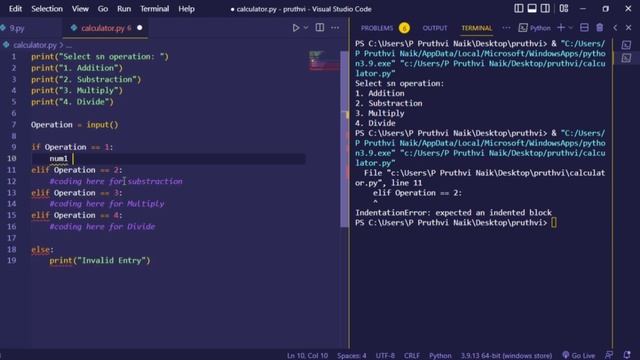Image resolution: width=640 pixels, height=360 pixels.
Task: Click the panel chevron left arrow
Action: coord(615,28)
